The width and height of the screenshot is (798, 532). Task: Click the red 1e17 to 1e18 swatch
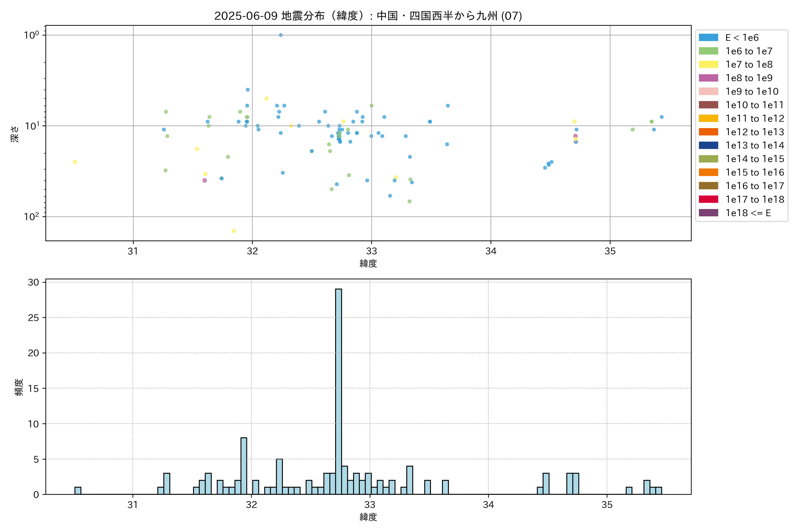tap(708, 199)
